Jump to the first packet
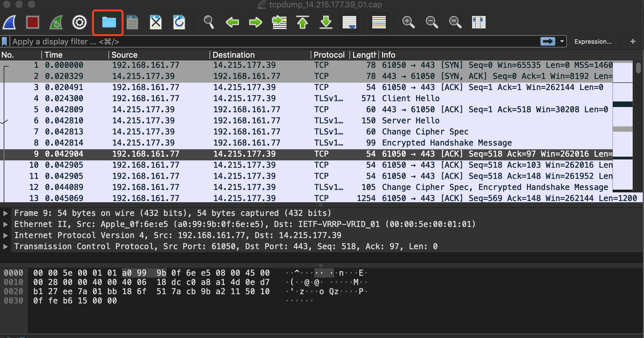The height and width of the screenshot is (338, 644). click(x=303, y=23)
